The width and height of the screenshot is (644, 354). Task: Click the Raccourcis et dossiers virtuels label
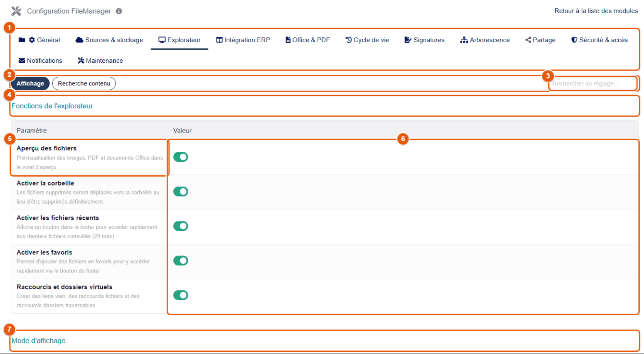64,287
